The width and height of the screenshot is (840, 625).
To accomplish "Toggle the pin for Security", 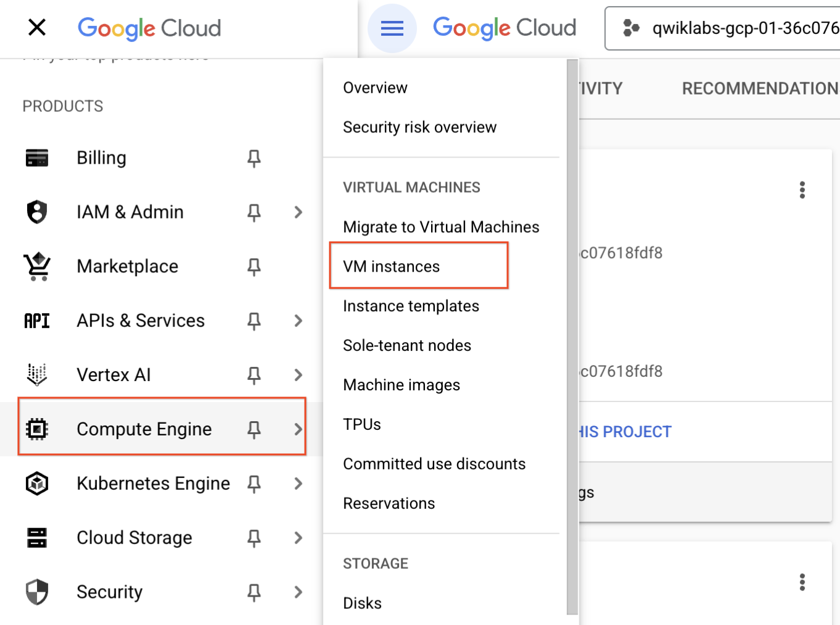I will tap(254, 593).
